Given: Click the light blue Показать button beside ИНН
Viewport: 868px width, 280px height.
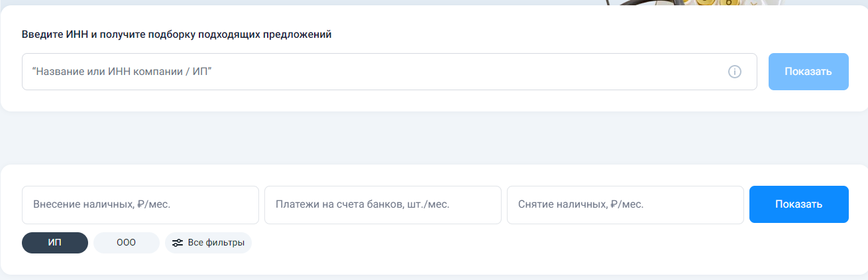Looking at the screenshot, I should tap(808, 72).
